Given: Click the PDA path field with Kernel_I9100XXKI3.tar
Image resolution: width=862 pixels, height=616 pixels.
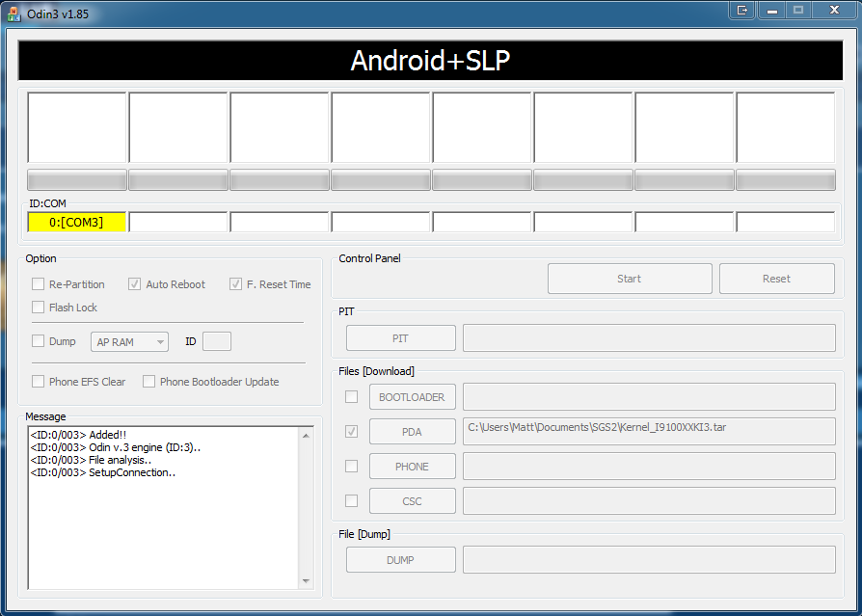Looking at the screenshot, I should click(x=649, y=431).
